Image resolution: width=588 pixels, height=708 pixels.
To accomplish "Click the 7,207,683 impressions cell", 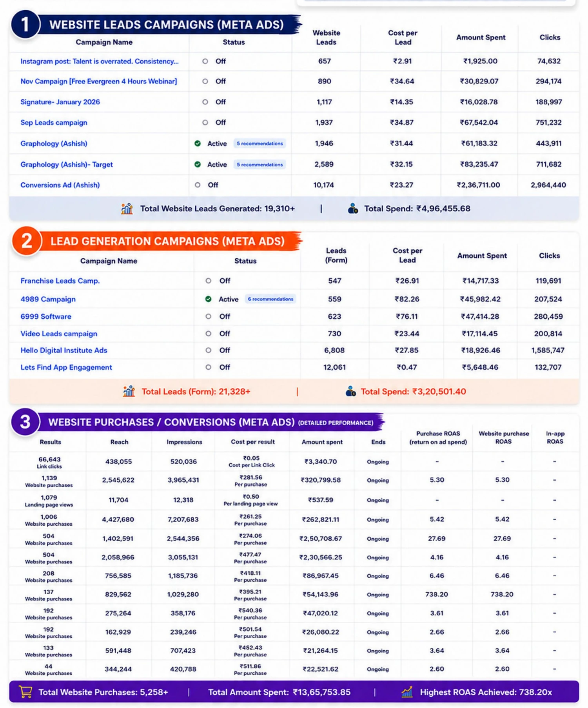I will tap(183, 519).
